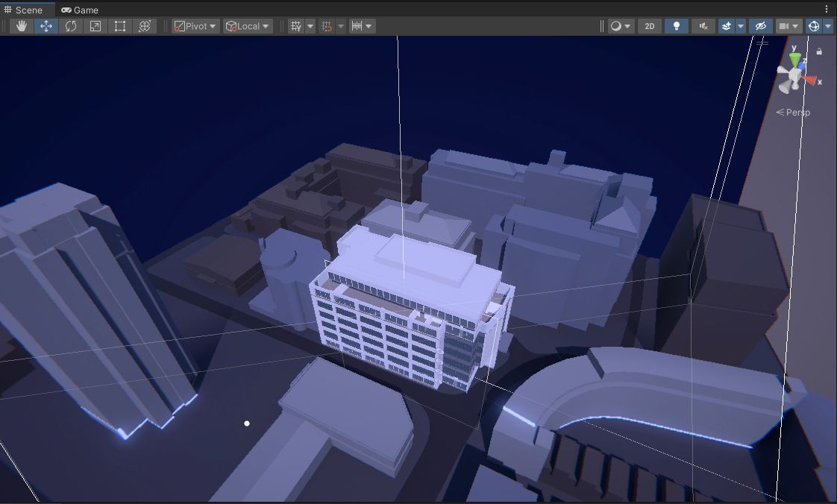This screenshot has height=504, width=837.
Task: Select the combined Transform tool
Action: (144, 25)
